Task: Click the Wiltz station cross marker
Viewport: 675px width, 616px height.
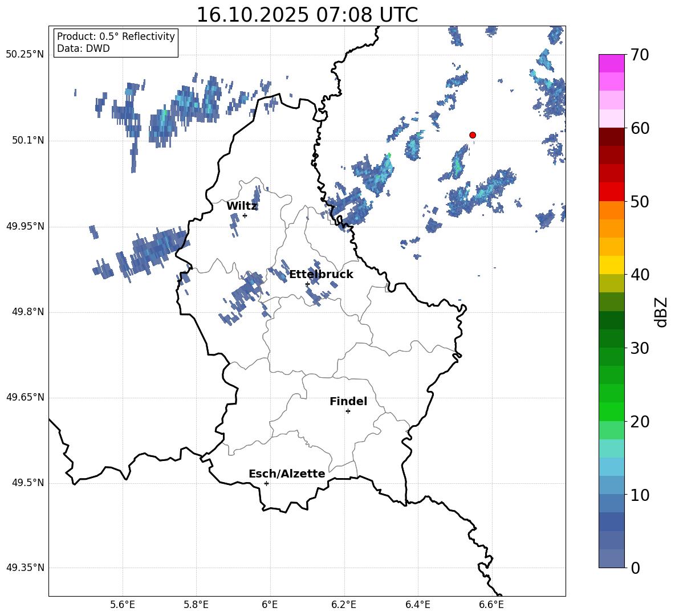Action: (245, 215)
